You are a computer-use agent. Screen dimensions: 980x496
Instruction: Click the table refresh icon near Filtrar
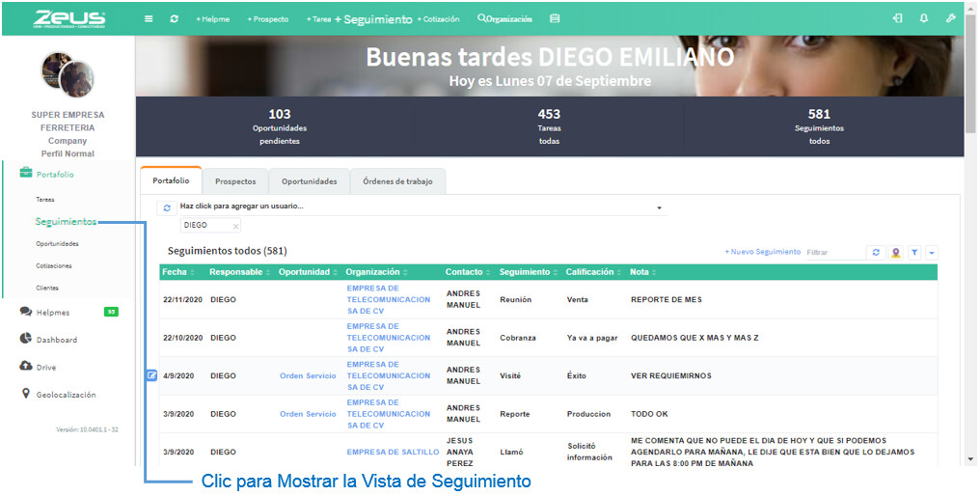coord(876,252)
